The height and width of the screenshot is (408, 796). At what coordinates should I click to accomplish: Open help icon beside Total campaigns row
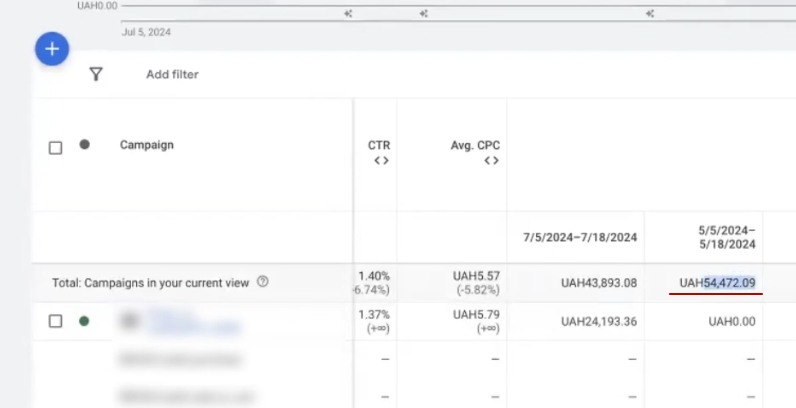tap(263, 282)
